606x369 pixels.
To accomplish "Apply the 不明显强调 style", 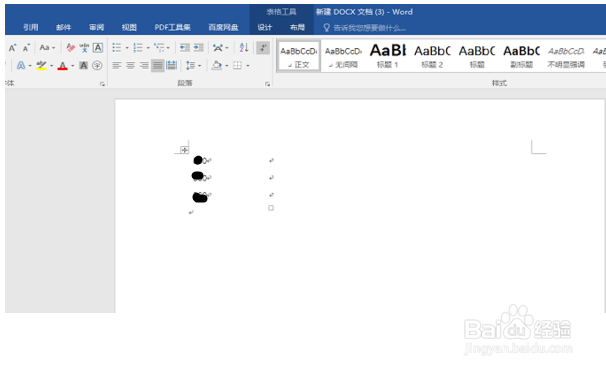I will [566, 56].
